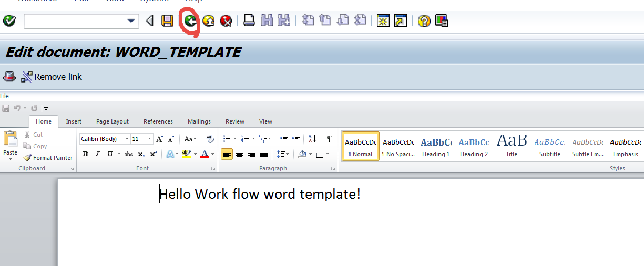The height and width of the screenshot is (266, 644).
Task: Open the font size 11 dropdown
Action: coord(149,139)
